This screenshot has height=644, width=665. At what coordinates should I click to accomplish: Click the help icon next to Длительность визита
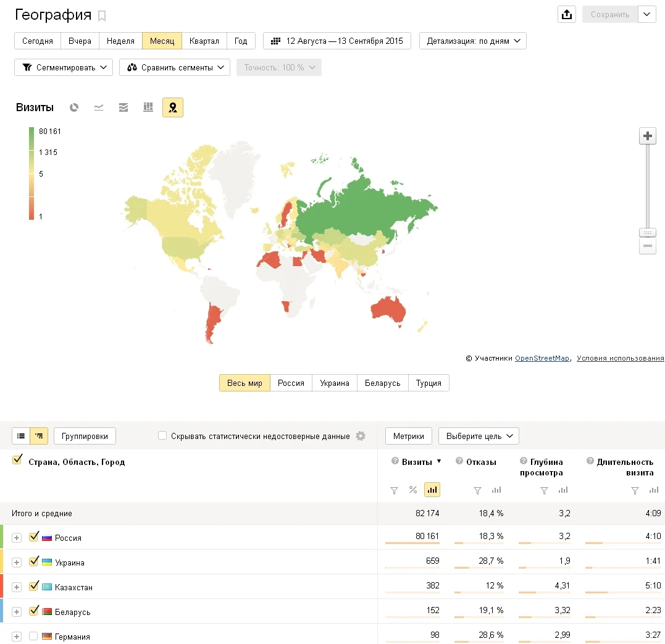point(590,461)
